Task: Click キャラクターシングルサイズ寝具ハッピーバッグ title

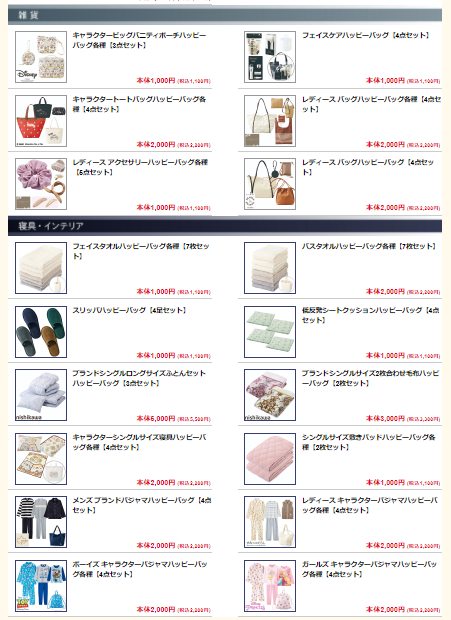Action: pos(139,442)
